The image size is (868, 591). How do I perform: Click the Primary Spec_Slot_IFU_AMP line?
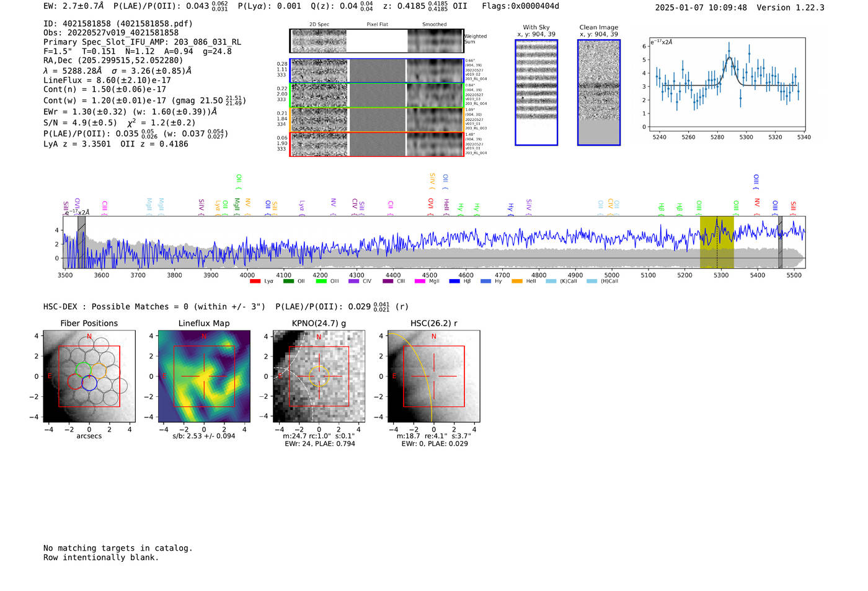click(x=143, y=42)
